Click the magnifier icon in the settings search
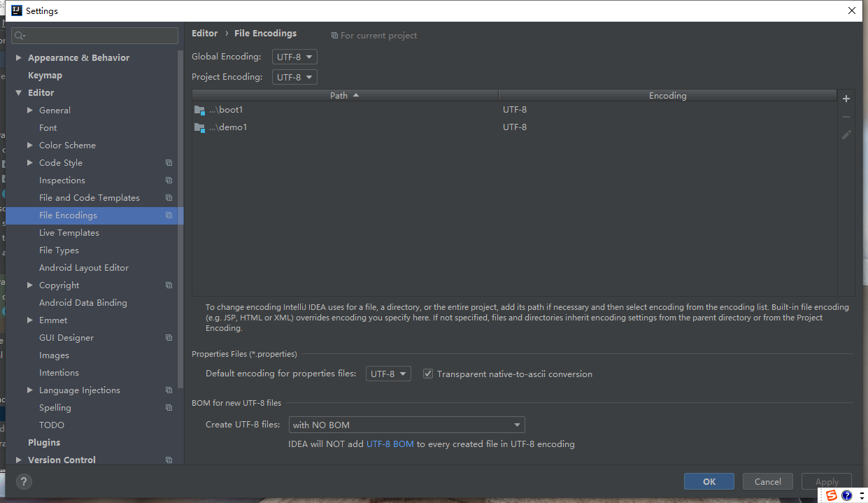Viewport: 868px width, 503px height. click(x=19, y=36)
